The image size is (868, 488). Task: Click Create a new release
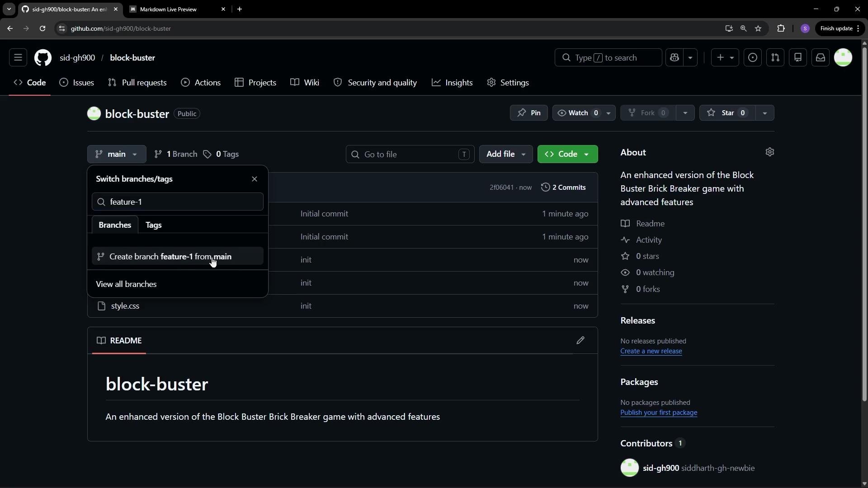click(x=651, y=351)
